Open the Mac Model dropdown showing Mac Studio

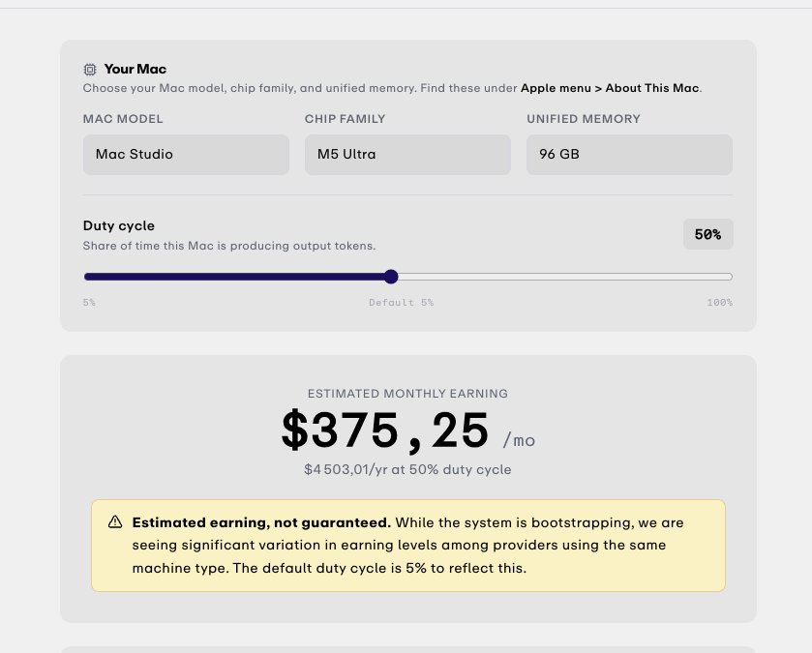tap(186, 154)
